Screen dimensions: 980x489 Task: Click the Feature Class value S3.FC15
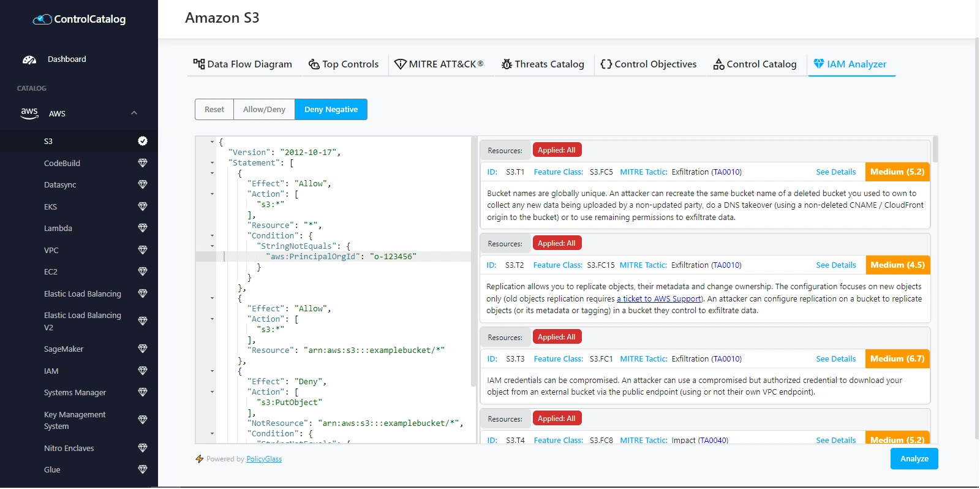coord(601,265)
